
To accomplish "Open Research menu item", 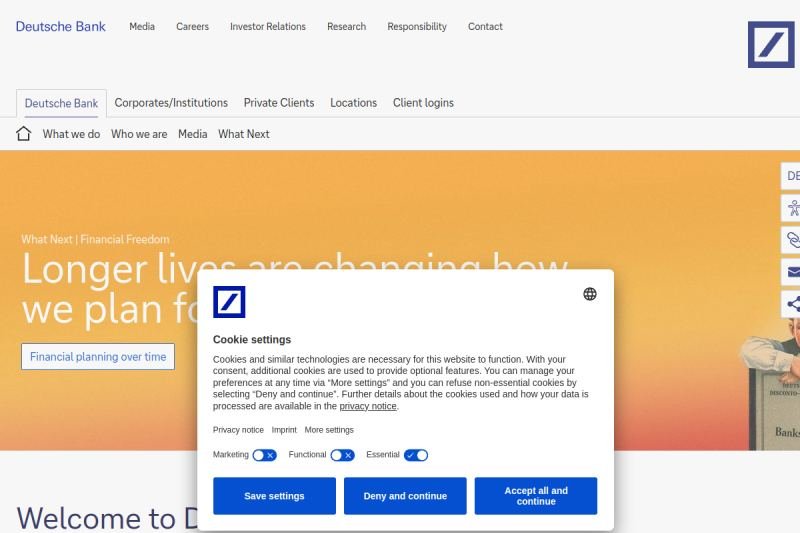I will click(346, 27).
